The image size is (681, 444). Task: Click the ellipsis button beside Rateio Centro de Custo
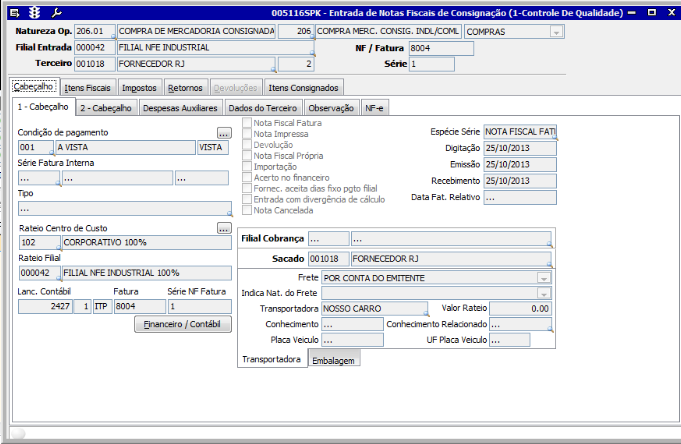[x=224, y=228]
